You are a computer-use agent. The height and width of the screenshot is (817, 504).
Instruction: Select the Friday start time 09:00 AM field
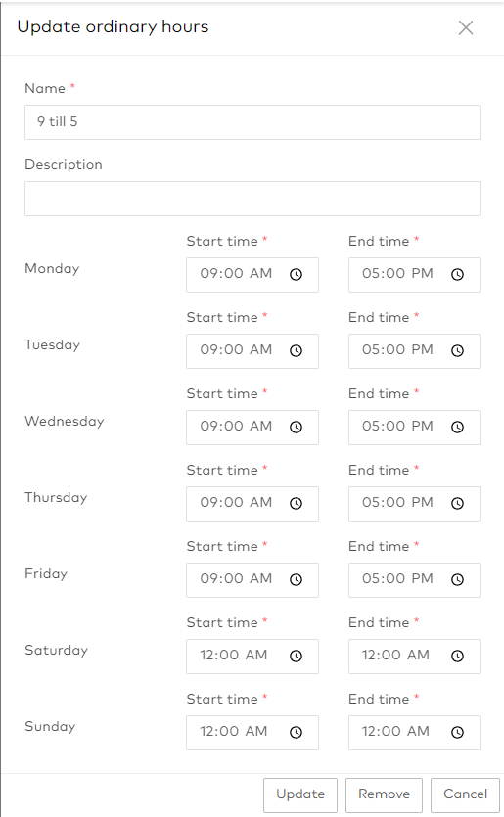tap(252, 580)
